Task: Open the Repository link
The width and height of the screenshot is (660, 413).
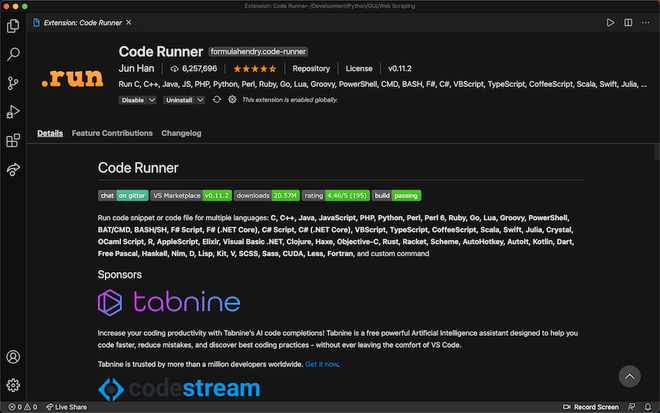Action: [311, 69]
